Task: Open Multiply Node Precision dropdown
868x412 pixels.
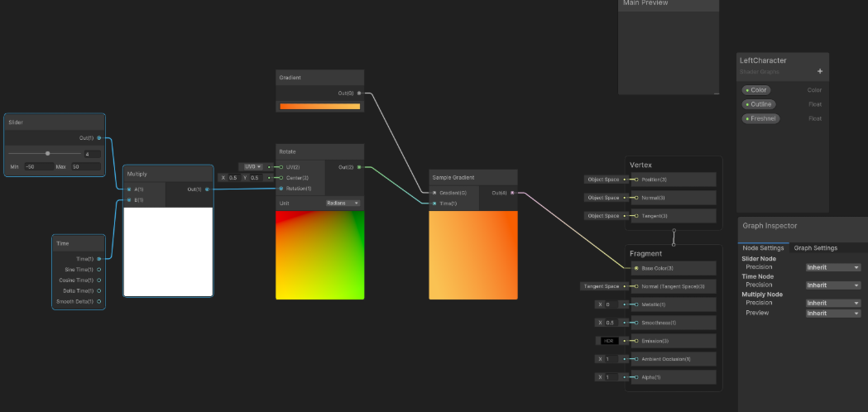Action: pyautogui.click(x=833, y=303)
